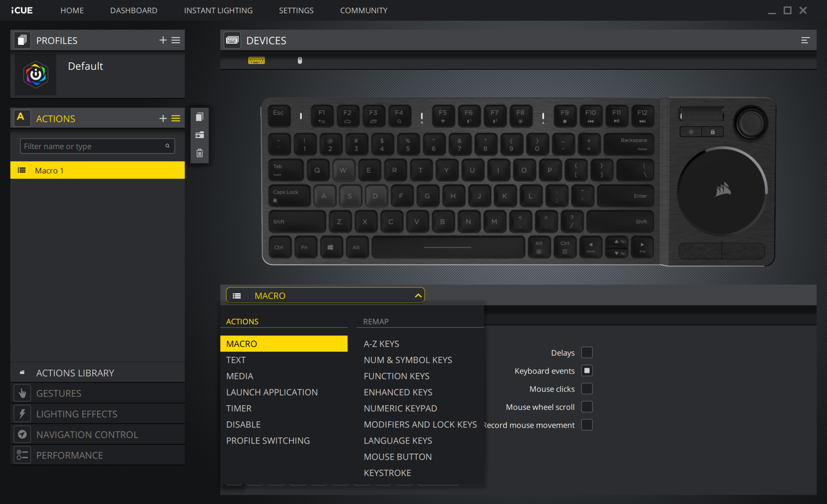Select the mouse device icon
The image size is (827, 504).
click(x=300, y=60)
